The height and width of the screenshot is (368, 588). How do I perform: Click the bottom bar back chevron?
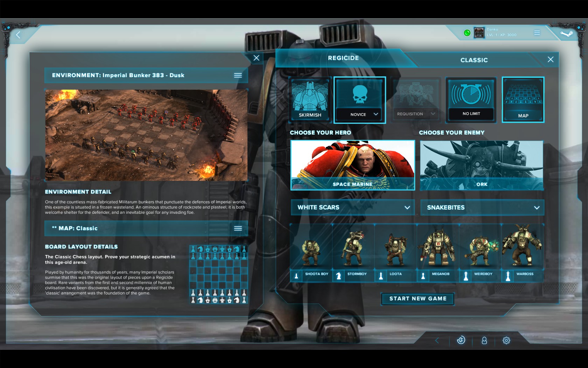click(x=437, y=340)
